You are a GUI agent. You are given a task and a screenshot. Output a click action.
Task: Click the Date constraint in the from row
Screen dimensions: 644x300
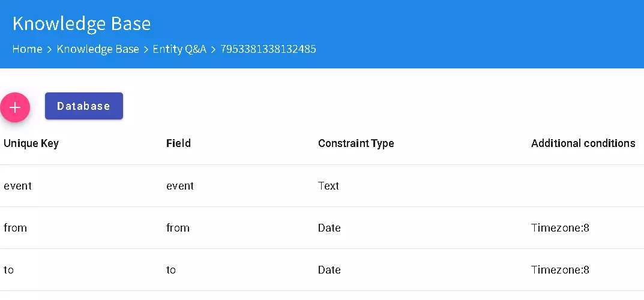tap(329, 228)
